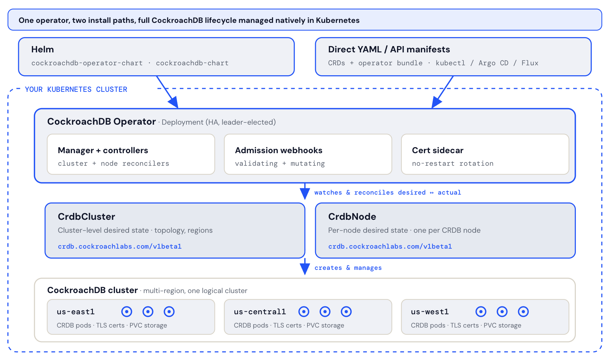This screenshot has height=364, width=609.
Task: Click CrdbCluster crdb.cockroachlabs.com/v1beta1 link
Action: tap(120, 246)
